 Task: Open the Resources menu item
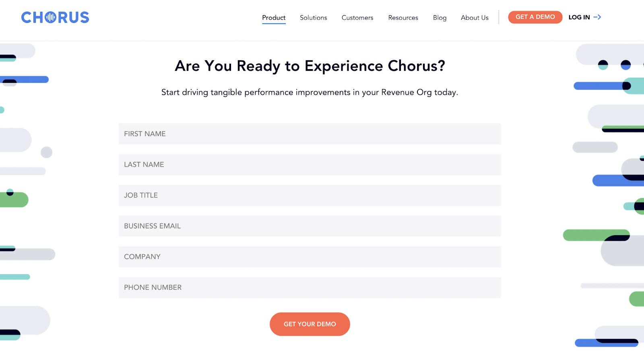pos(403,18)
